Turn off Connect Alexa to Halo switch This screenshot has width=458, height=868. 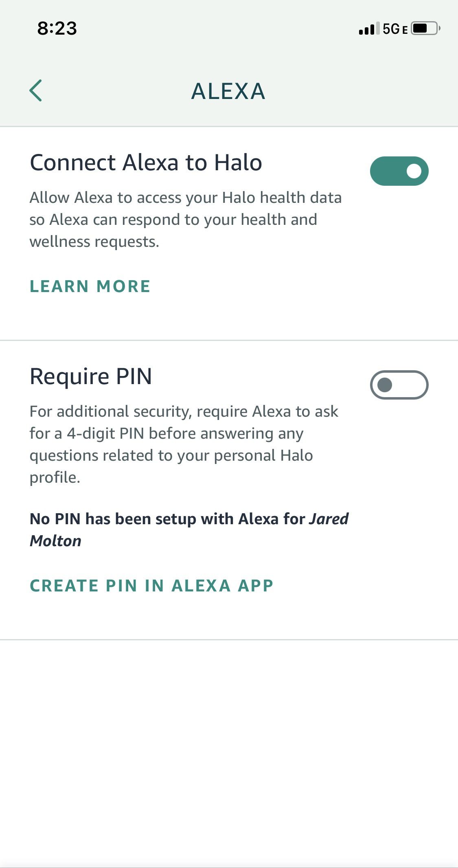click(x=399, y=171)
